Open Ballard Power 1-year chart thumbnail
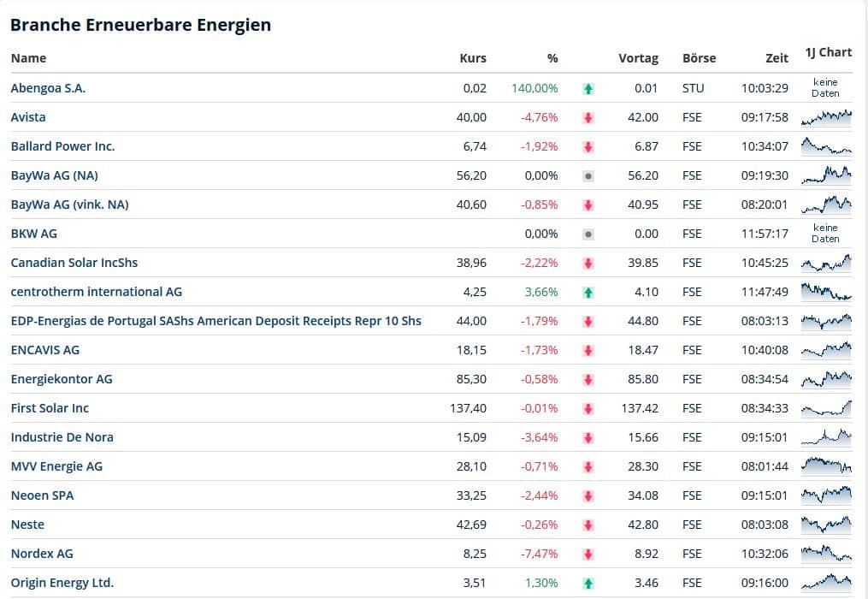This screenshot has height=599, width=868. (826, 146)
